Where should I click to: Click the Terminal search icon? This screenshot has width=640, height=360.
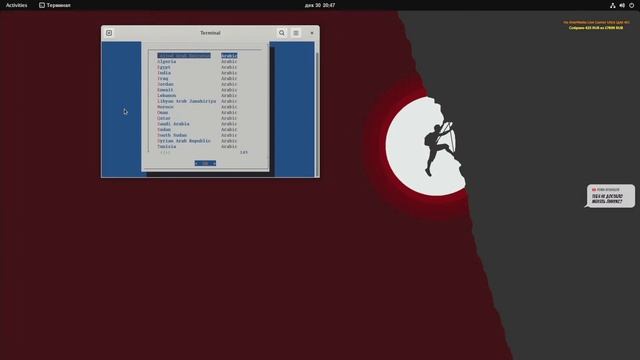tap(282, 33)
